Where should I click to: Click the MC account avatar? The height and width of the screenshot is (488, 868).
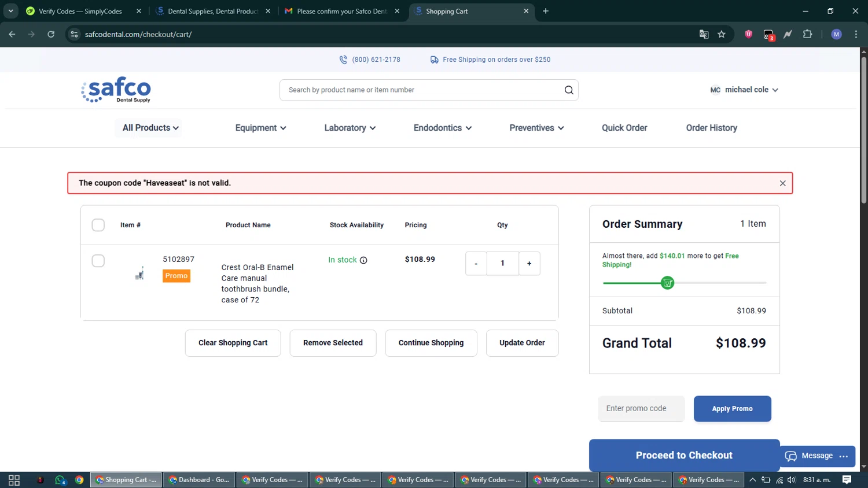tap(715, 90)
